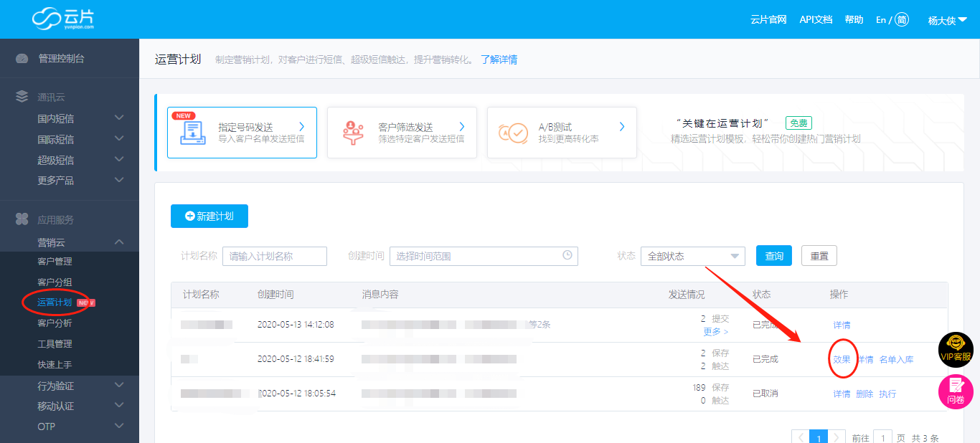The image size is (980, 443).
Task: Click the 应用服务 apps icon
Action: coord(22,219)
